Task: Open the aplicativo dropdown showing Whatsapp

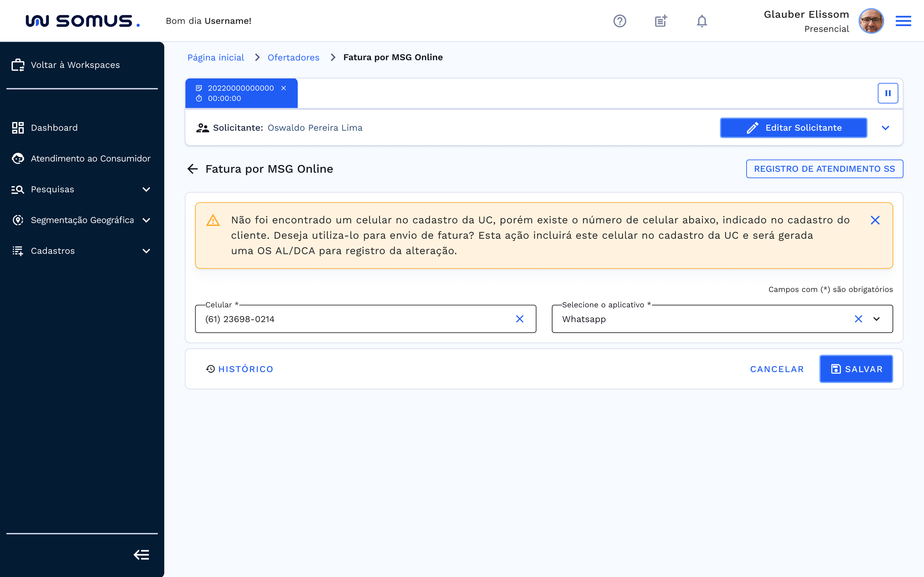Action: (x=877, y=319)
